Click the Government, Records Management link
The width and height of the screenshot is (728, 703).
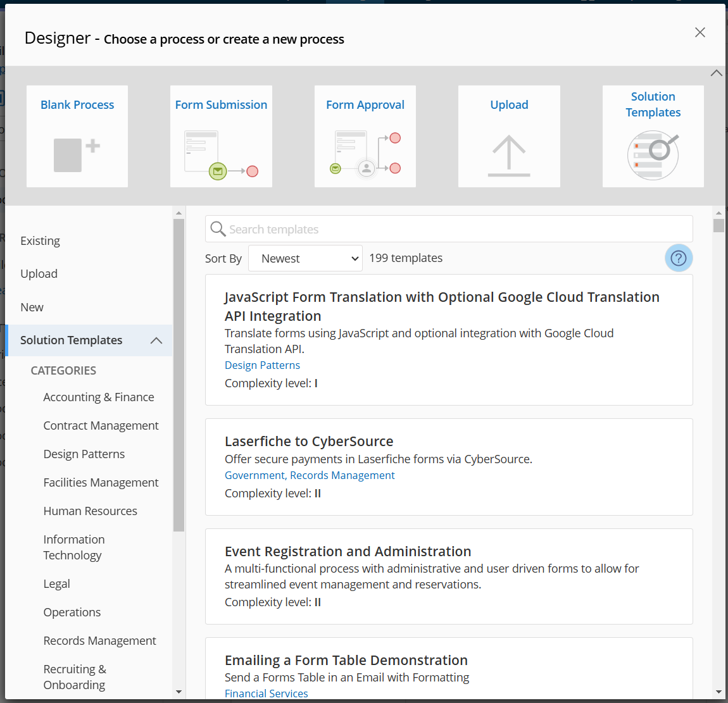pos(310,475)
